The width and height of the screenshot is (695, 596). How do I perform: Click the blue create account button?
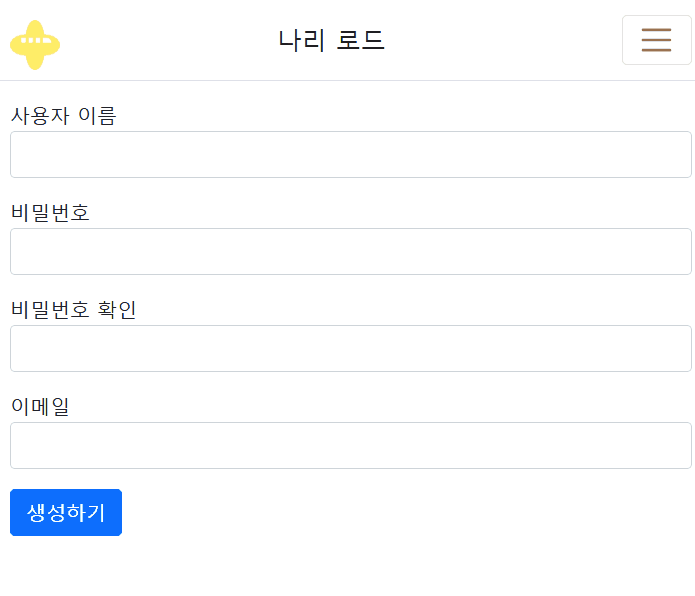(x=66, y=512)
